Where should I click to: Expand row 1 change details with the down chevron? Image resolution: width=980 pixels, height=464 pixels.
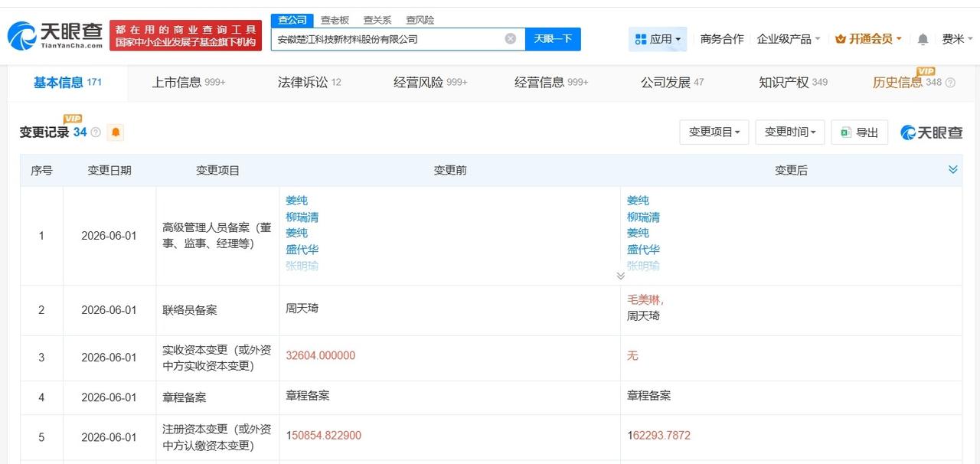[620, 276]
